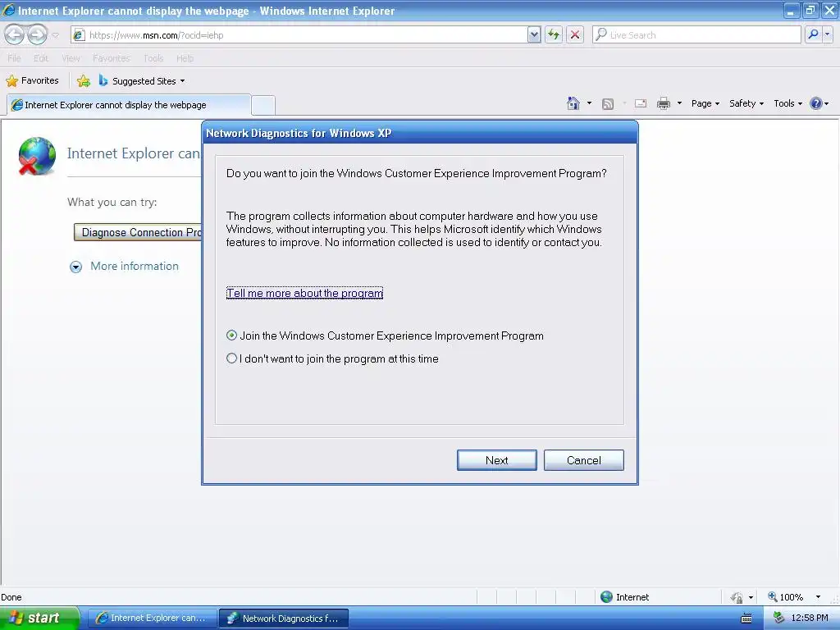Click the Internet Explorer logo in title bar
This screenshot has width=840, height=630.
[x=9, y=10]
